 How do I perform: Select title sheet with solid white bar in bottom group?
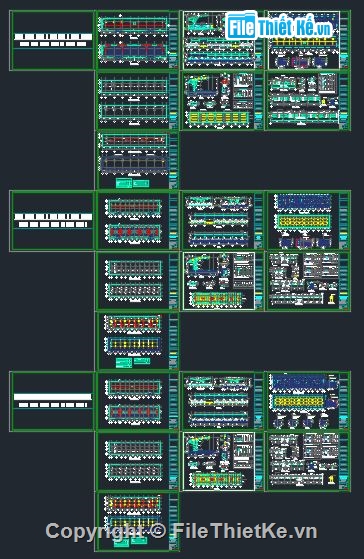53,401
